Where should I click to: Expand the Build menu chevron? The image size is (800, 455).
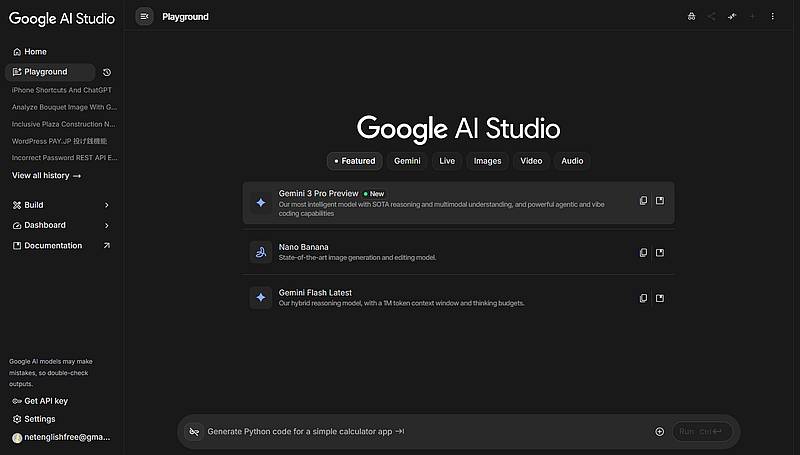[107, 205]
